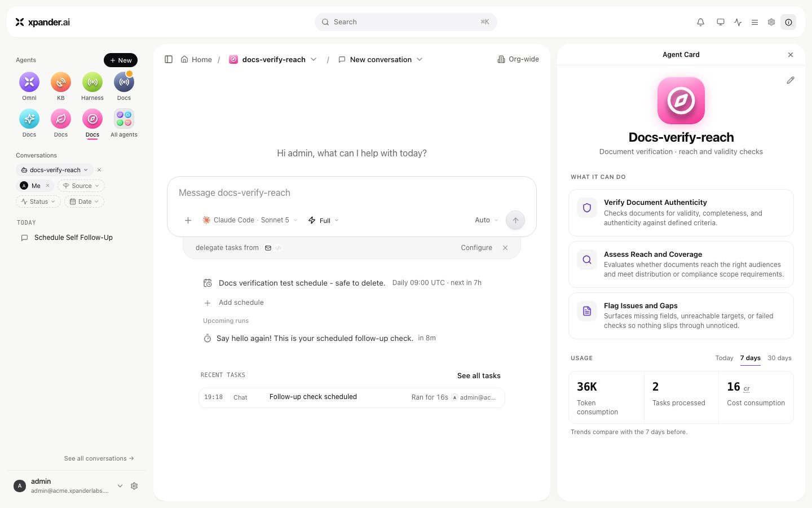Remove the Me filter chip

pos(47,186)
